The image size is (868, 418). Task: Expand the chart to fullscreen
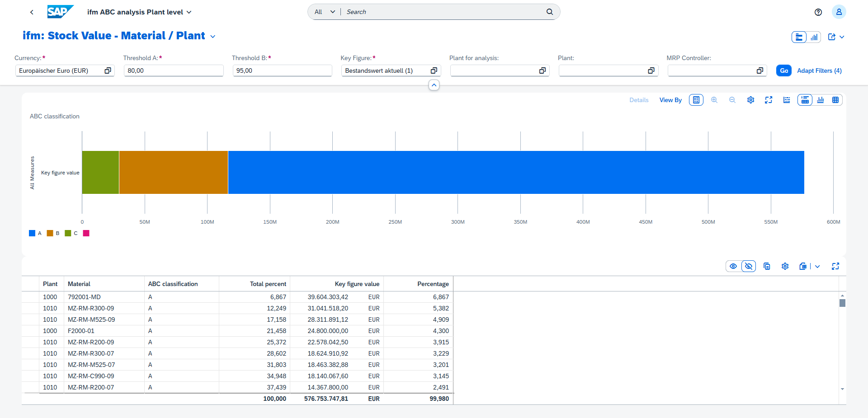tap(769, 100)
